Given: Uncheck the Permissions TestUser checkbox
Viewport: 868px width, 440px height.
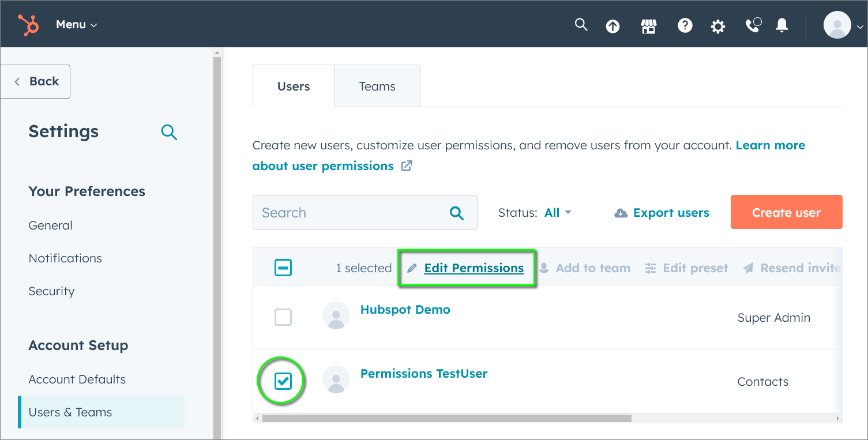Looking at the screenshot, I should 283,381.
